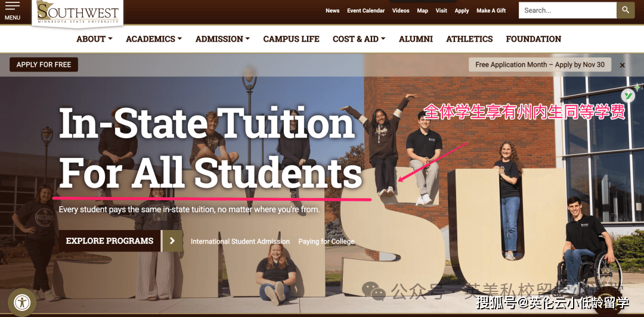Screen dimensions: 644x317
Task: Open International Student Admission link
Action: (240, 241)
